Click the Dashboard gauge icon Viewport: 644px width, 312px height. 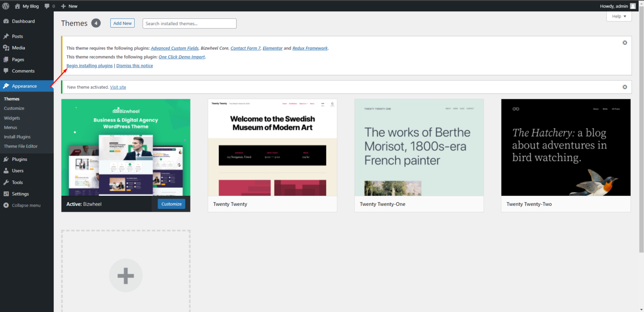tap(6, 21)
